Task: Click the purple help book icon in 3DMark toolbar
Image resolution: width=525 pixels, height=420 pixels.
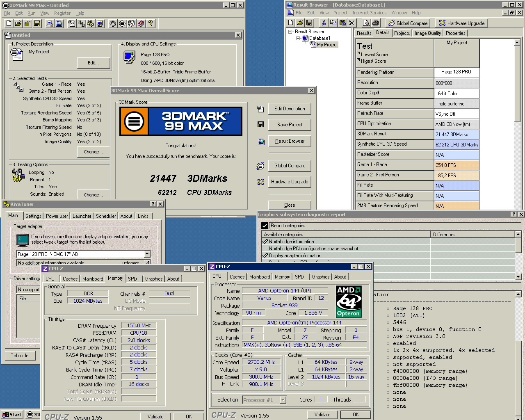Action: click(x=141, y=23)
